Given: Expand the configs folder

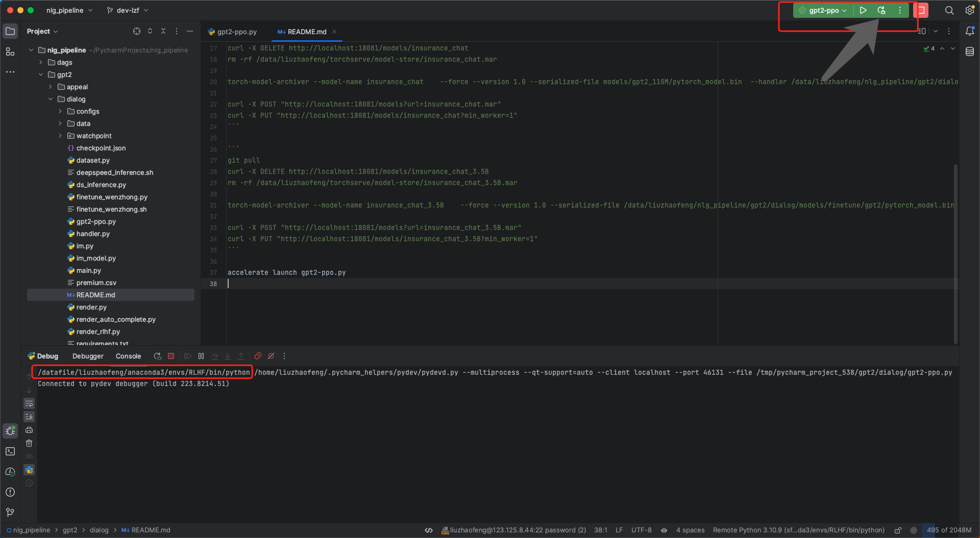Looking at the screenshot, I should tap(60, 111).
